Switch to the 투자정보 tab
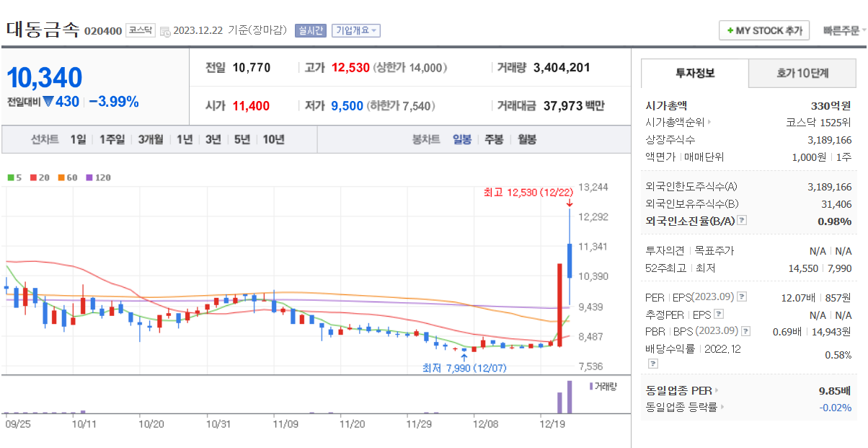This screenshot has width=868, height=448. pyautogui.click(x=695, y=73)
